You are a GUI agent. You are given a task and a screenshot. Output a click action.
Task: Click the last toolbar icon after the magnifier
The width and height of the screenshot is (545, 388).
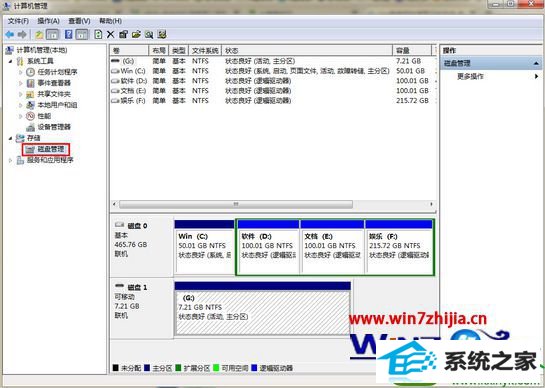click(162, 34)
